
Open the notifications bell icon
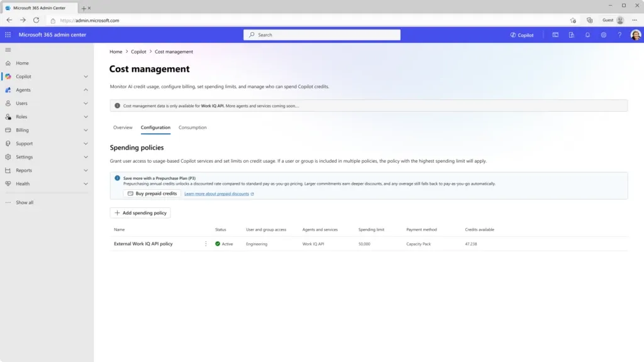587,35
